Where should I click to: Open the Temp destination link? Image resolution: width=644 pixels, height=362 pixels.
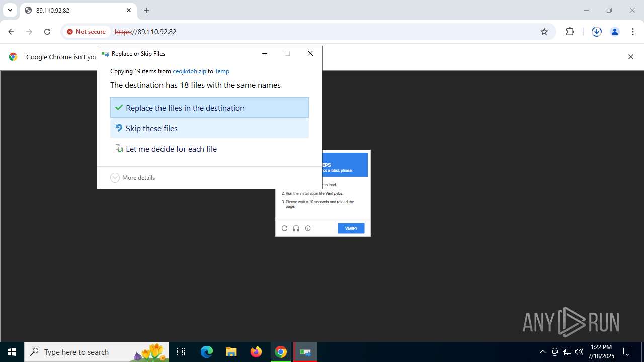tap(222, 71)
